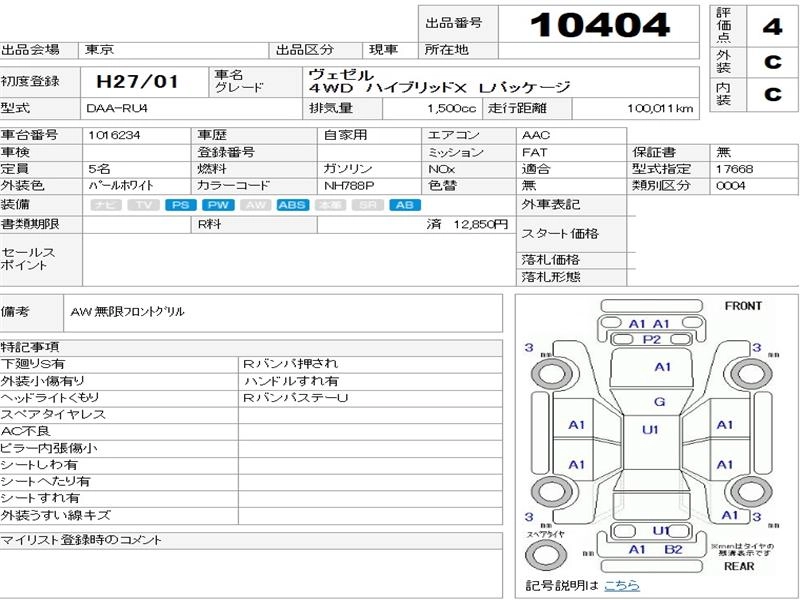This screenshot has height=600, width=800.
Task: Click the first registration H27/01
Action: 138,82
